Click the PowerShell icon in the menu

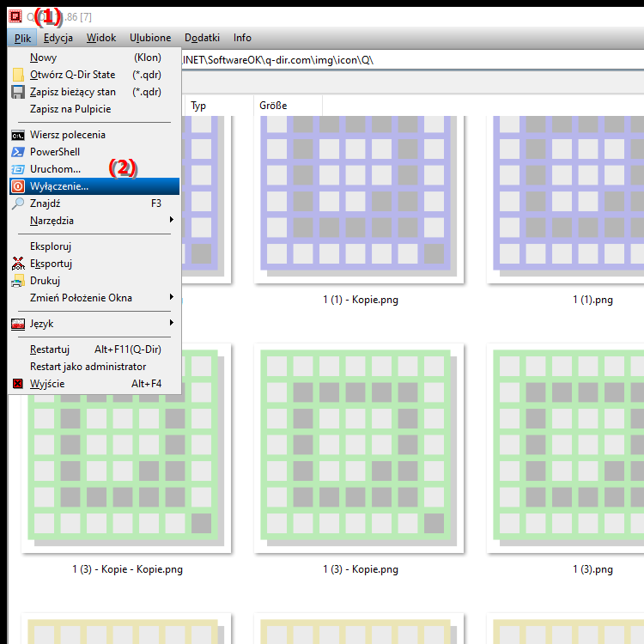coord(18,152)
